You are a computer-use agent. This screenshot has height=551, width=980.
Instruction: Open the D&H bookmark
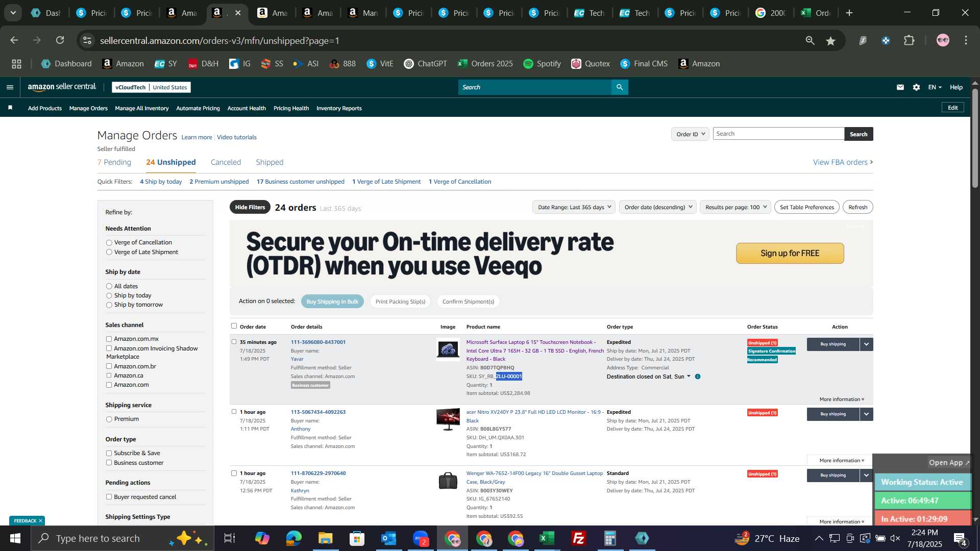tap(203, 64)
